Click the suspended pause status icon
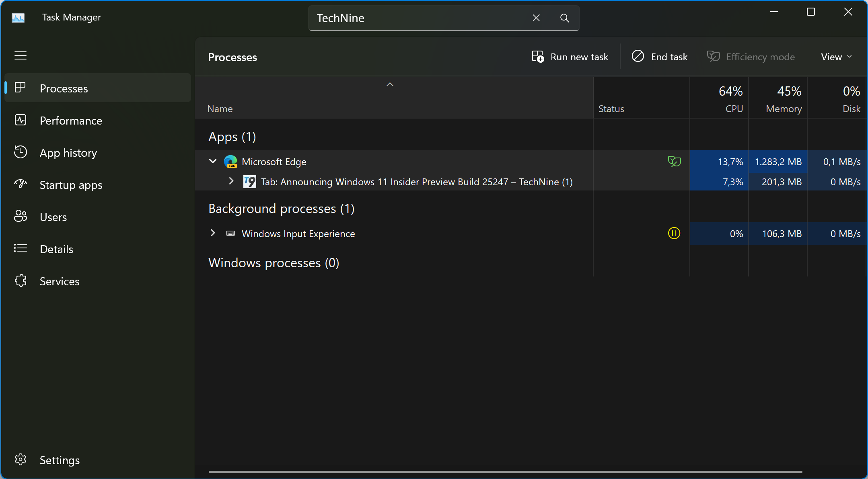 point(674,233)
